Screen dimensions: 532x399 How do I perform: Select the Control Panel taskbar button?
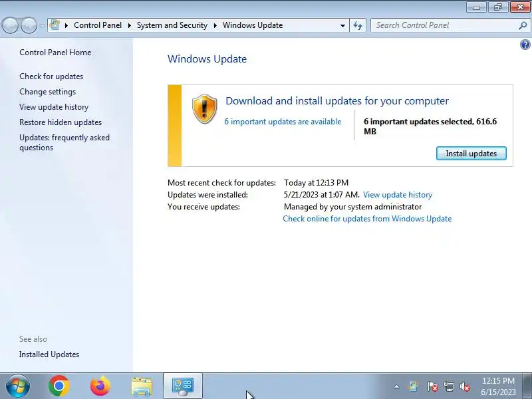[x=183, y=386]
